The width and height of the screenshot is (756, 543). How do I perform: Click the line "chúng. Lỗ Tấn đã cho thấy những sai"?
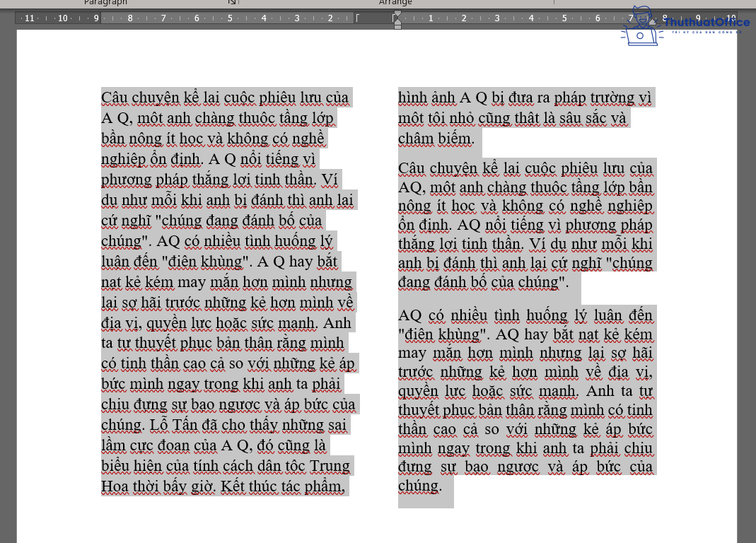point(223,426)
